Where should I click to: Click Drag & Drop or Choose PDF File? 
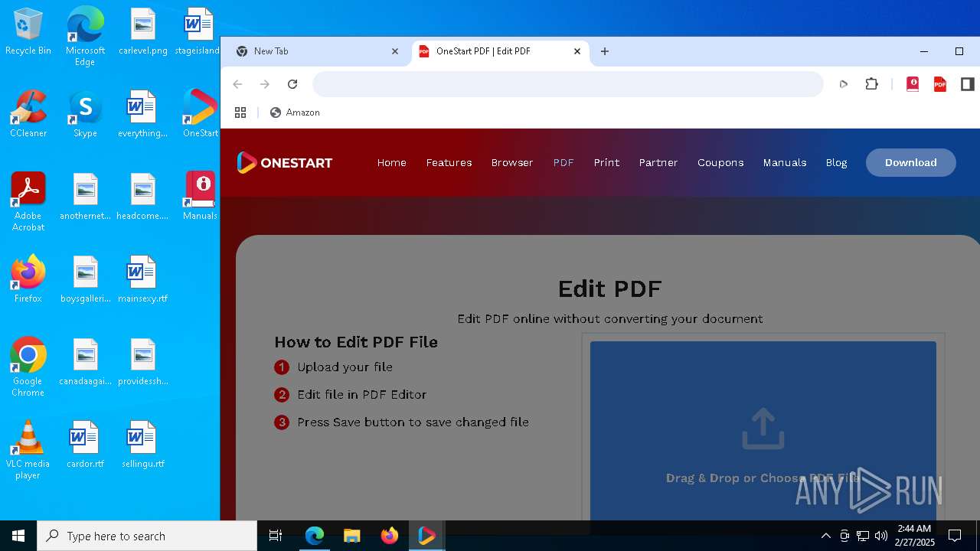tap(763, 478)
